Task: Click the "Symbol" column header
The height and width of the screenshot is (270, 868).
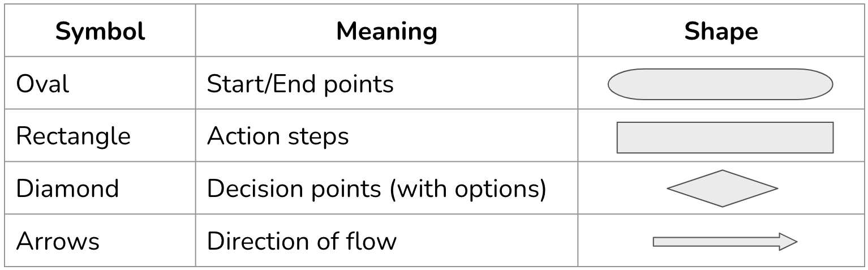Action: click(100, 32)
